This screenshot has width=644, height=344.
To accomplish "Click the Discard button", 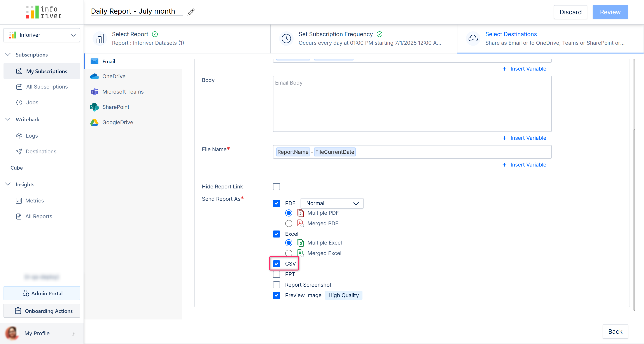I will coord(570,12).
